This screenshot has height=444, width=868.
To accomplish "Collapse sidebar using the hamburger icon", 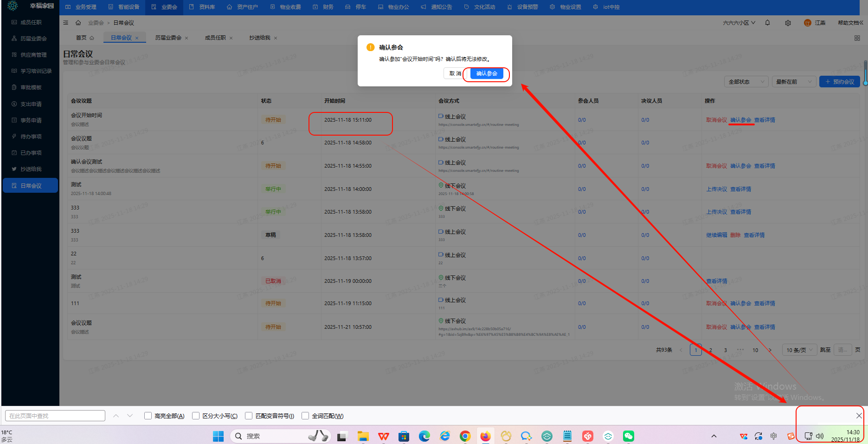I will (66, 23).
